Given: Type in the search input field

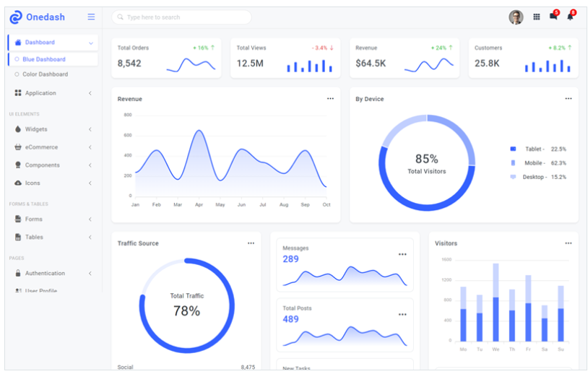Looking at the screenshot, I should point(184,17).
